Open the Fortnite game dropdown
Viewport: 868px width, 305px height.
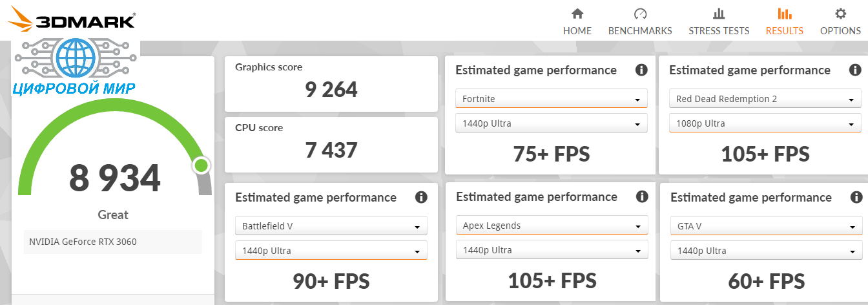pos(552,99)
